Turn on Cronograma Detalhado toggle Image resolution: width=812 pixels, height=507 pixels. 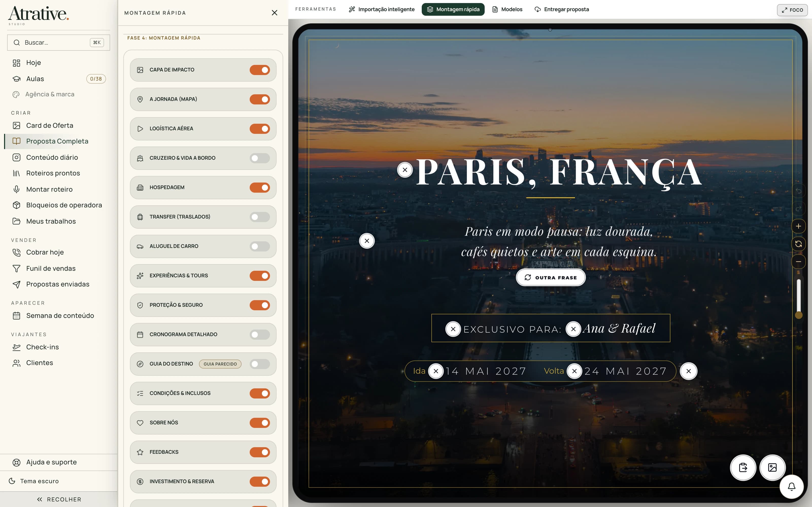(x=260, y=335)
